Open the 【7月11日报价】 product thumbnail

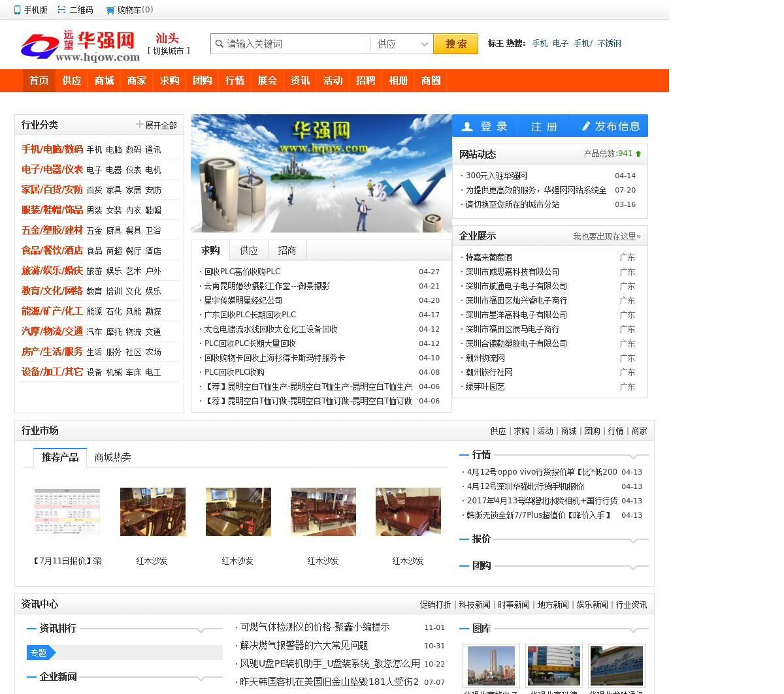pyautogui.click(x=67, y=513)
